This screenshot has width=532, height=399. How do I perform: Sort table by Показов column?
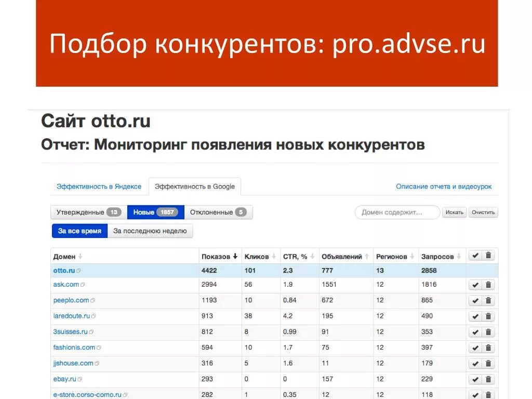(219, 257)
